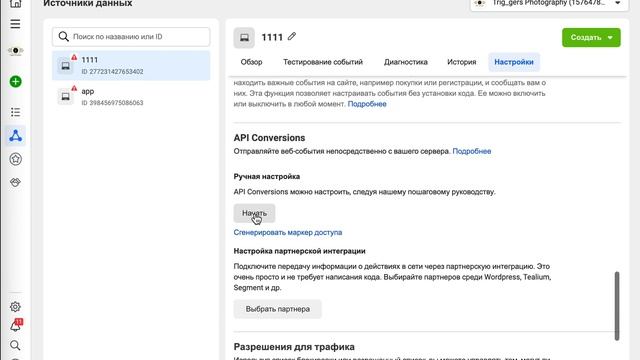Click the Источники данных page title
Image resolution: width=640 pixels, height=360 pixels.
88,3
